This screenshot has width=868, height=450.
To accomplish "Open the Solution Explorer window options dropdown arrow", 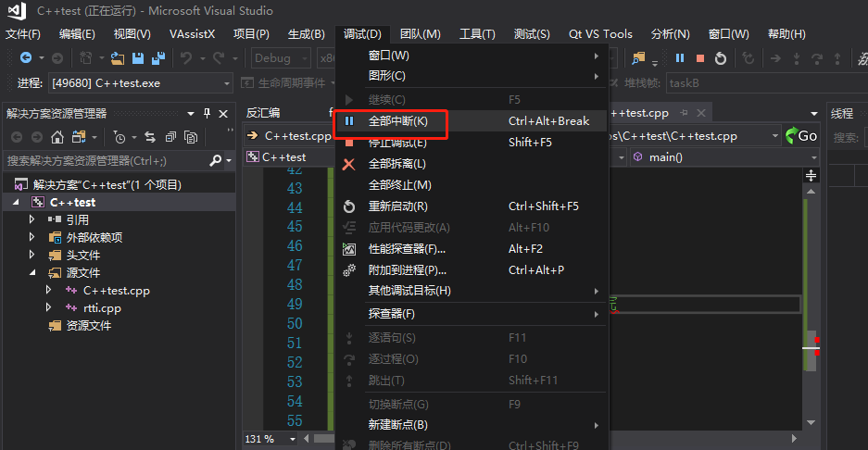I will [191, 114].
